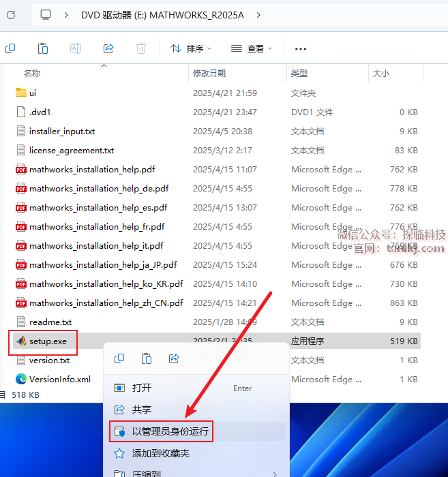Select the mathworks_installation_help_it.pdf PDF icon
Image resolution: width=448 pixels, height=477 pixels.
tap(21, 245)
